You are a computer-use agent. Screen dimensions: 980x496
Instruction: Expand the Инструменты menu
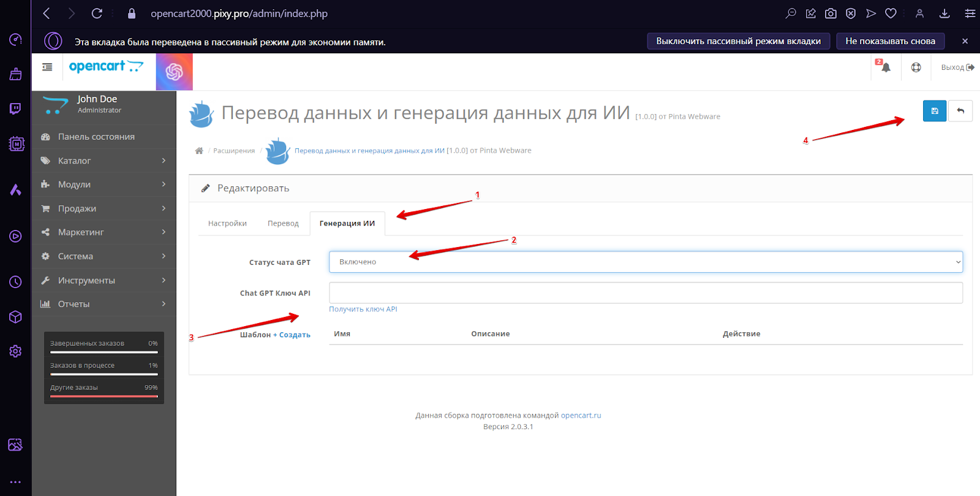pyautogui.click(x=104, y=280)
